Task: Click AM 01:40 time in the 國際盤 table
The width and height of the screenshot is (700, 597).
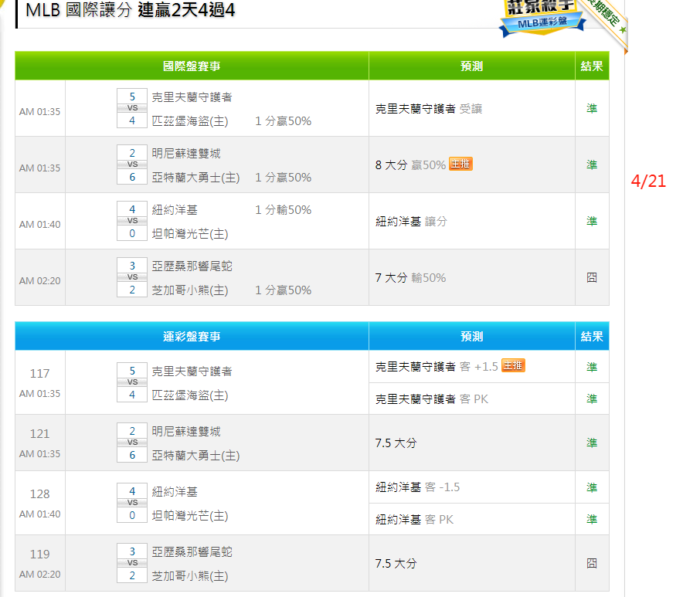Action: (x=39, y=225)
